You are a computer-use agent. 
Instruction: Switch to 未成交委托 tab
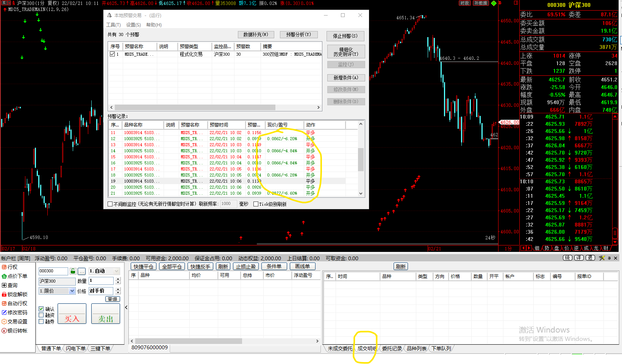tap(340, 348)
